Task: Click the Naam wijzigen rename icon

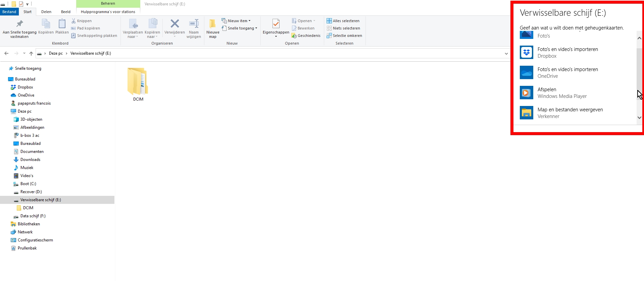Action: [x=194, y=24]
